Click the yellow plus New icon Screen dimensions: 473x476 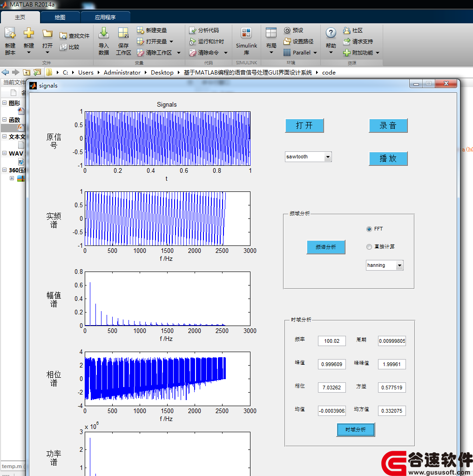tap(29, 33)
